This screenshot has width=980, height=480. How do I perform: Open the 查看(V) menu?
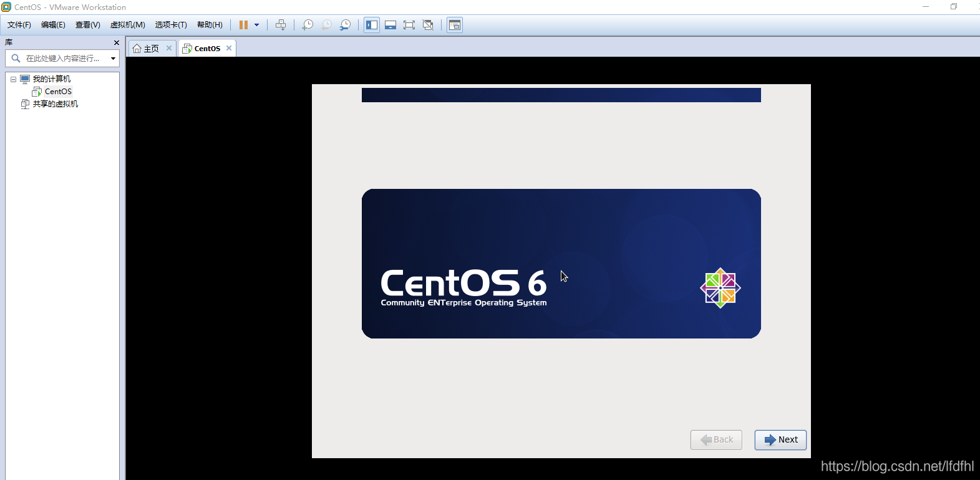[88, 25]
